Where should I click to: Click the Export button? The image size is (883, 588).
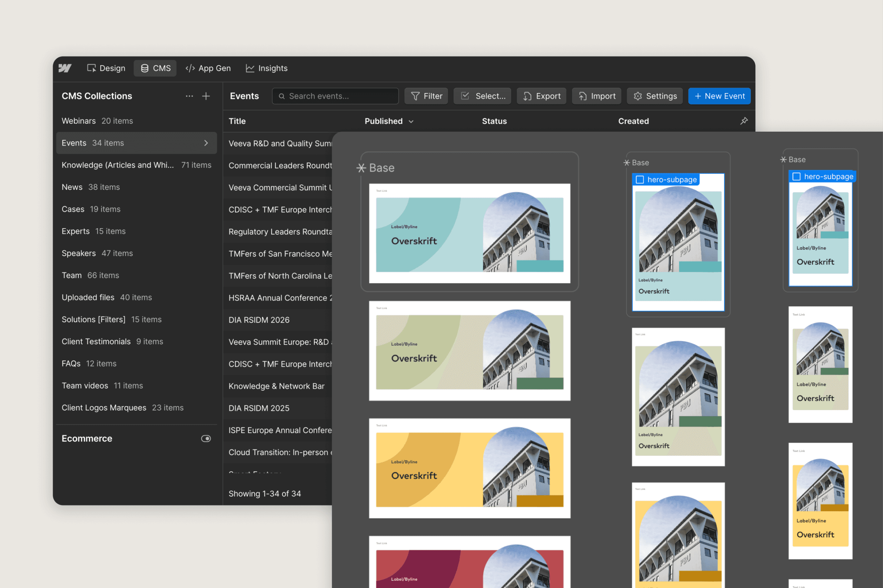point(541,96)
